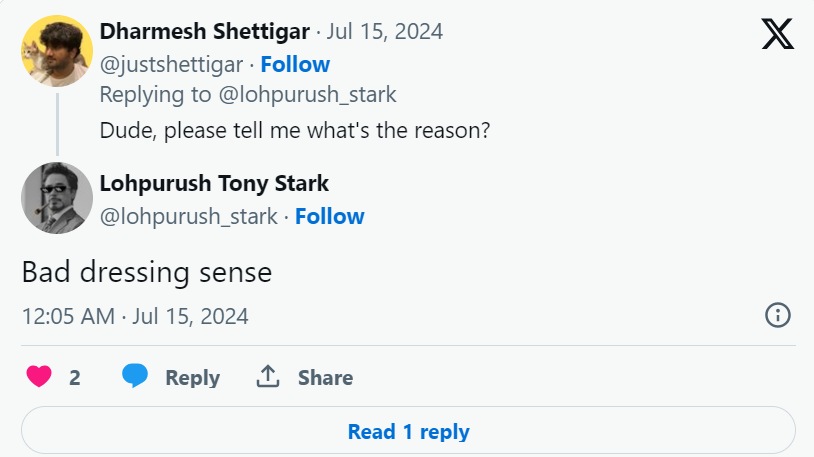Open Lohpurush Tony Stark display name
Image resolution: width=814 pixels, height=457 pixels.
click(214, 183)
